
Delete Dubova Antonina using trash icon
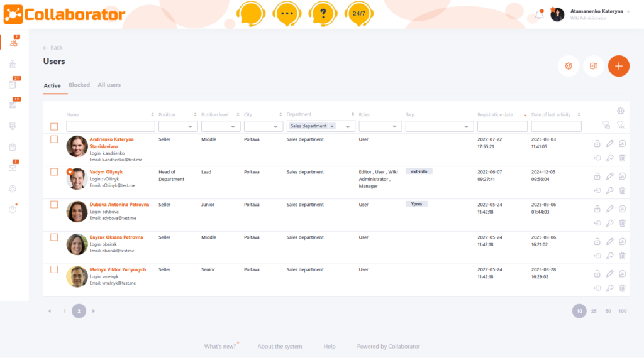tap(622, 223)
